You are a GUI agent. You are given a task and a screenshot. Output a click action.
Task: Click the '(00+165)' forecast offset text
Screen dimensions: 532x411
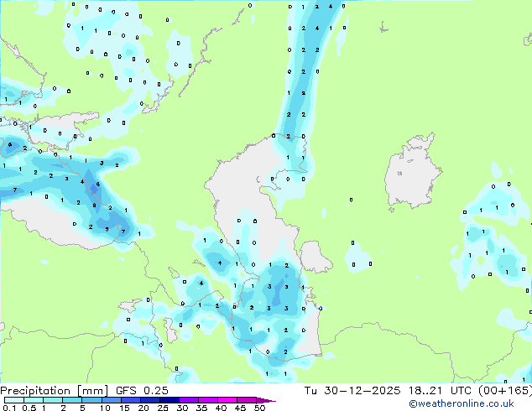(x=505, y=391)
